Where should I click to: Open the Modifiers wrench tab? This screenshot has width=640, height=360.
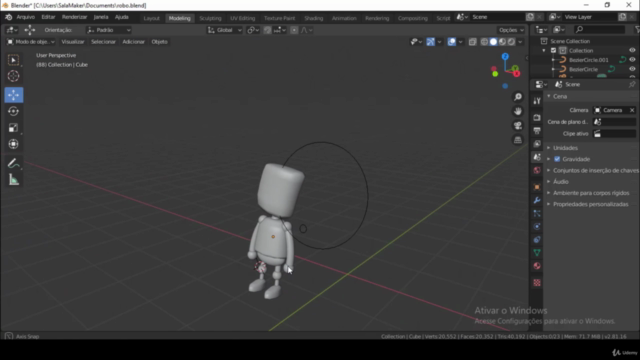click(537, 200)
